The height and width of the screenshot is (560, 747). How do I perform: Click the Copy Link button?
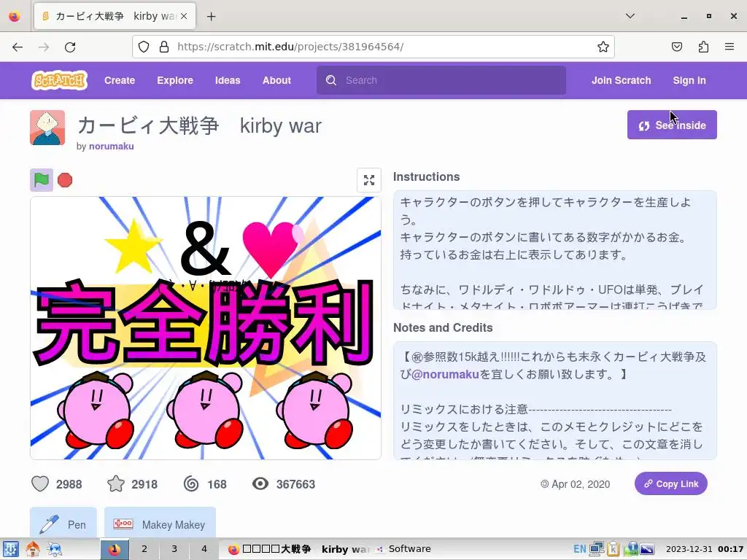(670, 483)
